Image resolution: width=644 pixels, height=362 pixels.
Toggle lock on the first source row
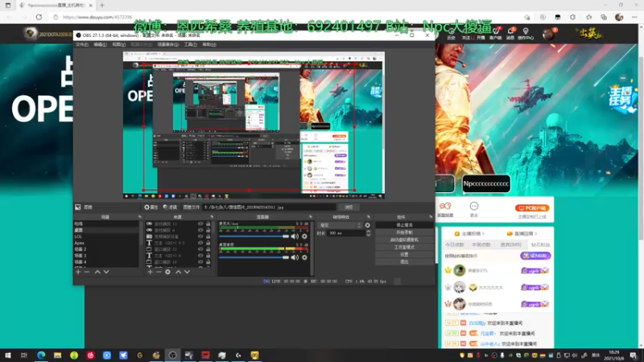point(208,224)
